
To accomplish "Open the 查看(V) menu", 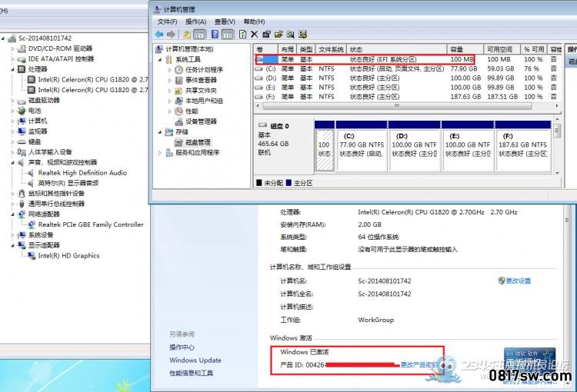I will click(225, 22).
